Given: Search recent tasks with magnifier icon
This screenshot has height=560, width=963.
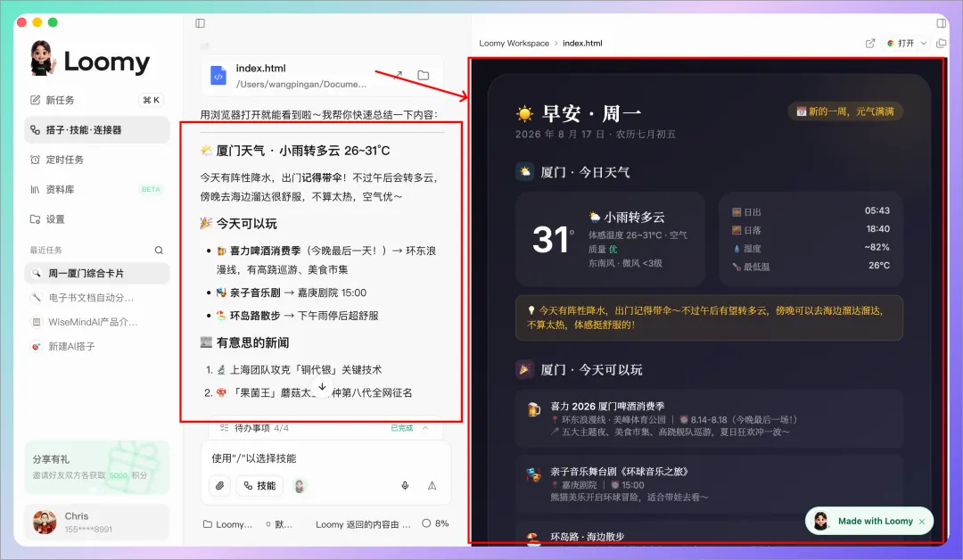Looking at the screenshot, I should coord(159,250).
